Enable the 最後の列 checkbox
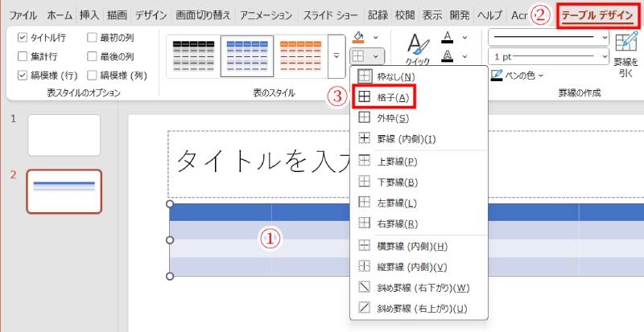The image size is (644, 332). (x=92, y=56)
